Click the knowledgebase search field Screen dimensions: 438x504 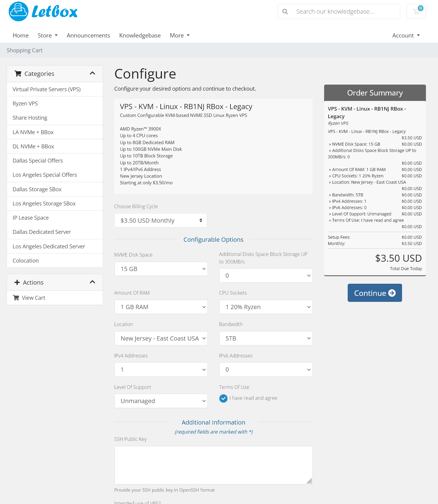339,11
